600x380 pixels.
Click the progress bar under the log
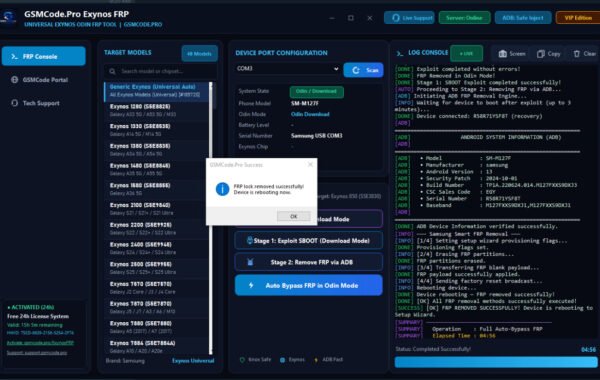point(496,362)
